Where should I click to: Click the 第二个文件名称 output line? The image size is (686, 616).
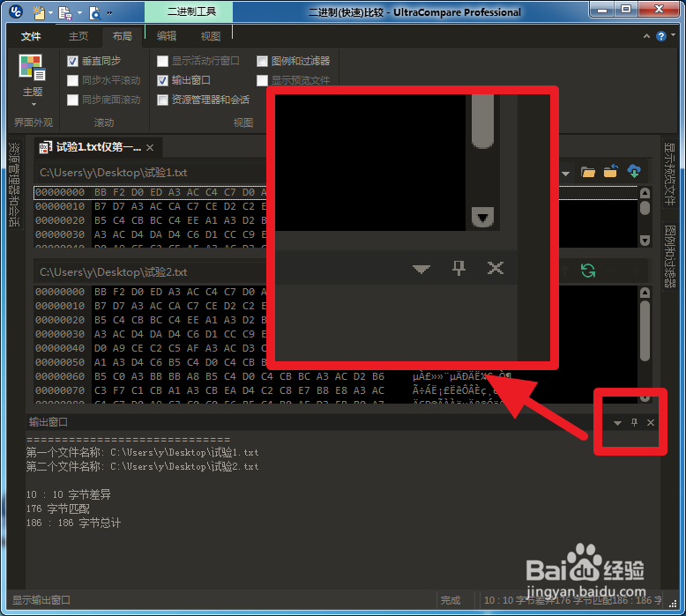(x=142, y=466)
